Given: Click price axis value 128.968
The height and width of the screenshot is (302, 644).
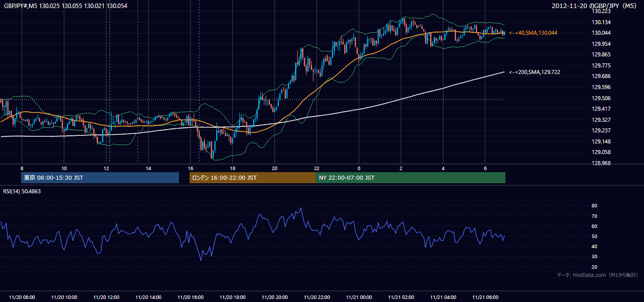Looking at the screenshot, I should point(602,163).
